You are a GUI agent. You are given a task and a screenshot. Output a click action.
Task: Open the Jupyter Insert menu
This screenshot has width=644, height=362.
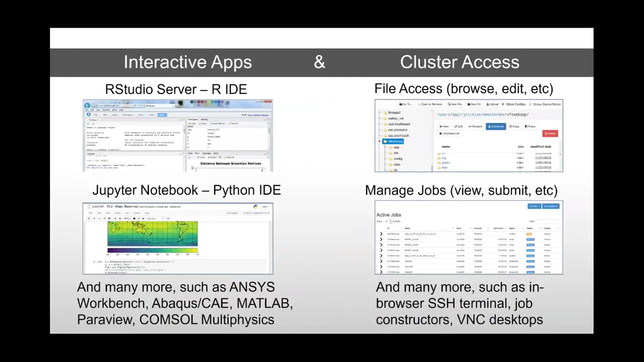tap(118, 213)
